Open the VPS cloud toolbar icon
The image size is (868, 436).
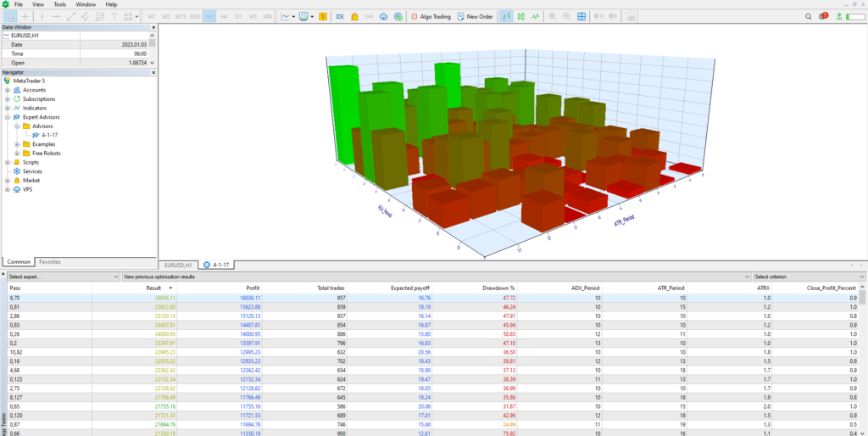pyautogui.click(x=384, y=16)
